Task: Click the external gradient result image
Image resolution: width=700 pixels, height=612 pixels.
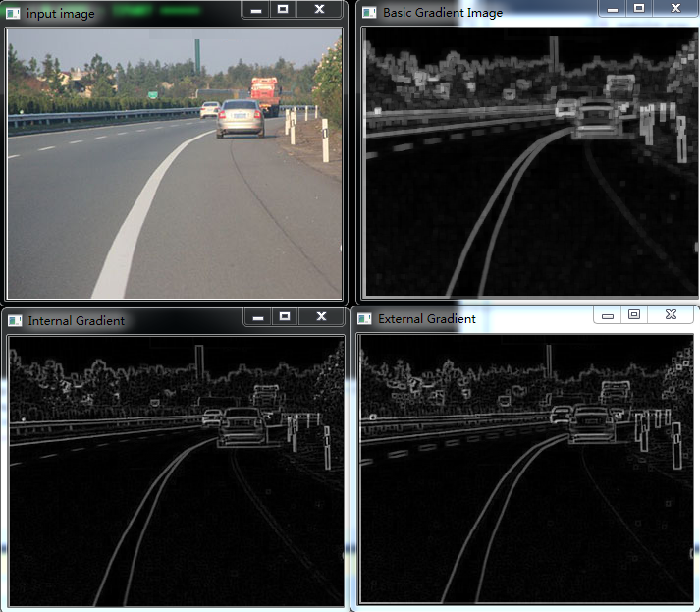Action: point(526,469)
